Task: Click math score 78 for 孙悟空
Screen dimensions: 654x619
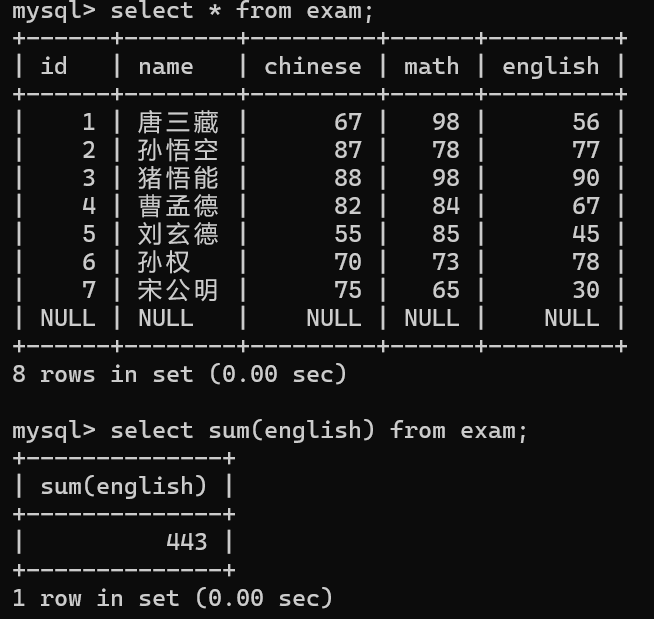Action: pyautogui.click(x=446, y=150)
